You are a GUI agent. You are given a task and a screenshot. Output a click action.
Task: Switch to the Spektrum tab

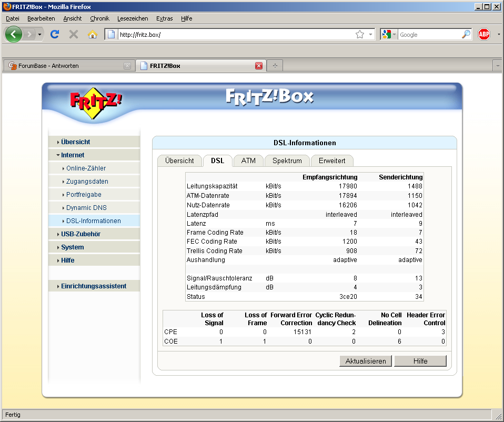click(x=287, y=160)
